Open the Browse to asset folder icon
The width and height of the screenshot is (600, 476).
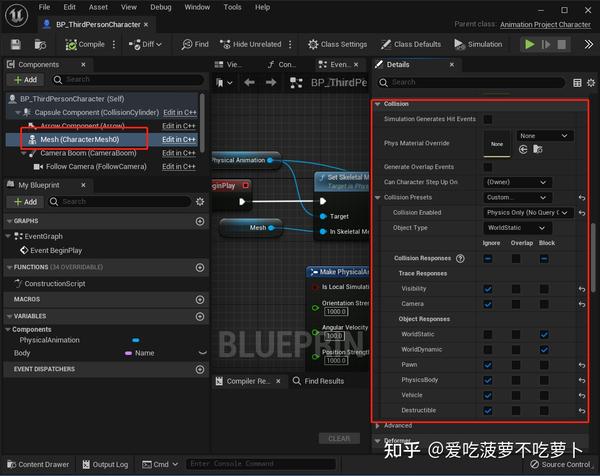pos(40,44)
